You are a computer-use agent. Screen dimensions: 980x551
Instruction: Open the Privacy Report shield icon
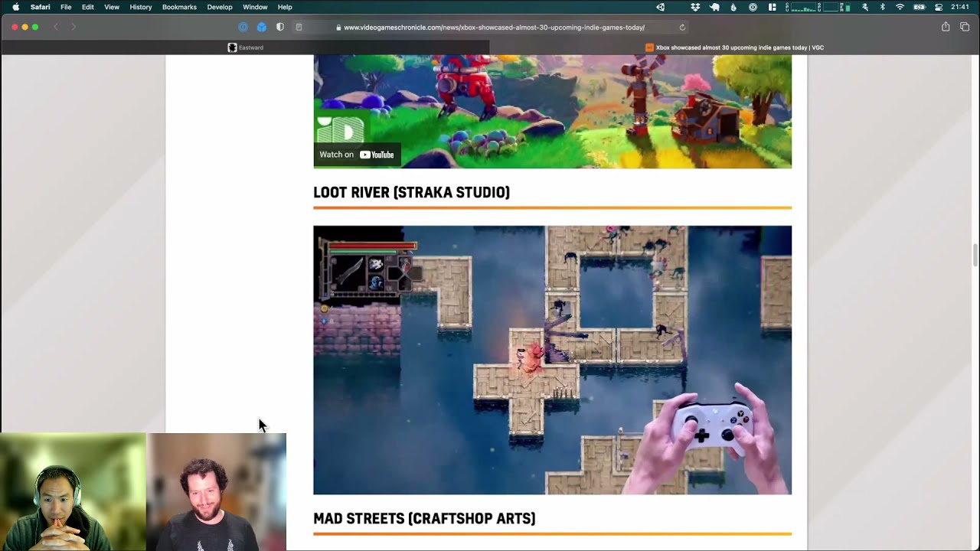pyautogui.click(x=280, y=27)
